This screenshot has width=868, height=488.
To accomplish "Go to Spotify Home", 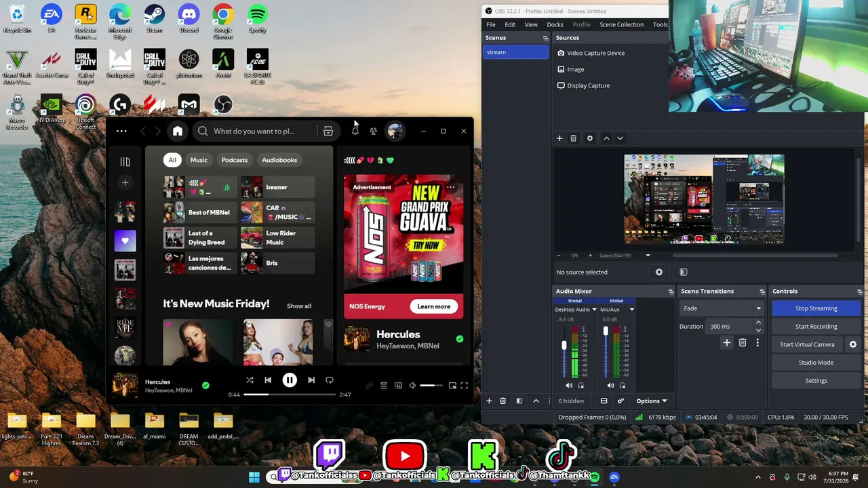I will pyautogui.click(x=178, y=131).
